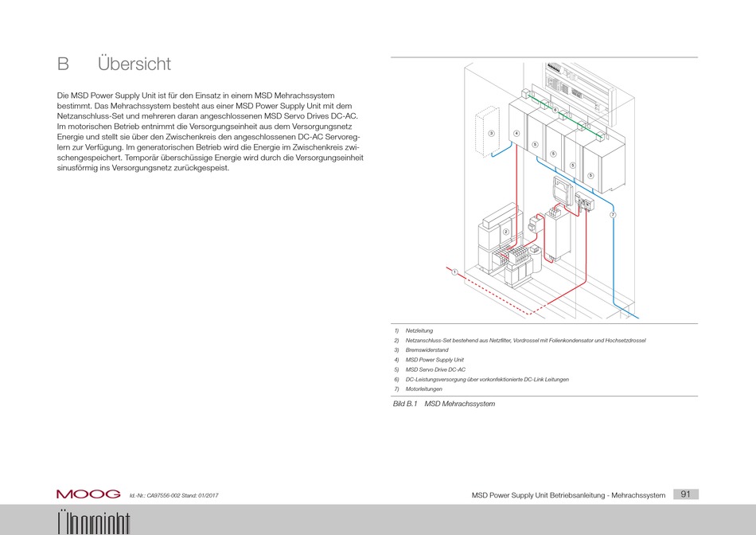Click the line starting "Netzanschluss-Set und mehreren"
Screen dimensions: 756x535
[x=208, y=116]
